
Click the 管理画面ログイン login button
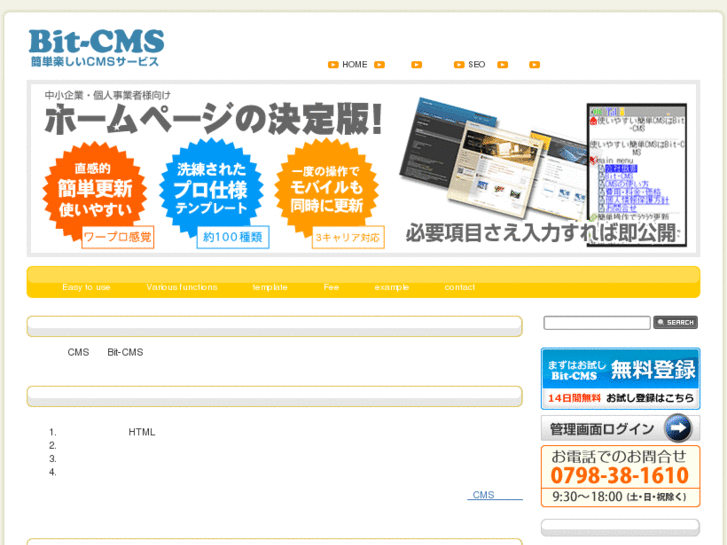click(x=620, y=428)
